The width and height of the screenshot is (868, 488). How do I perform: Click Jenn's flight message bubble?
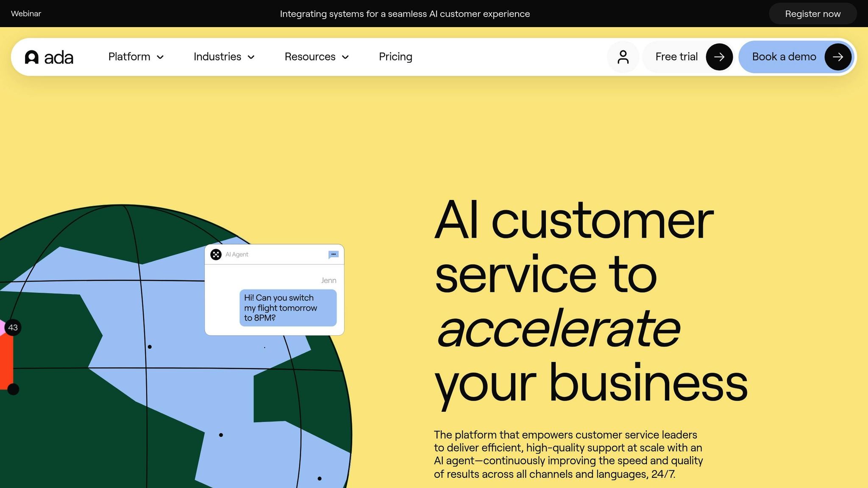[x=288, y=308]
